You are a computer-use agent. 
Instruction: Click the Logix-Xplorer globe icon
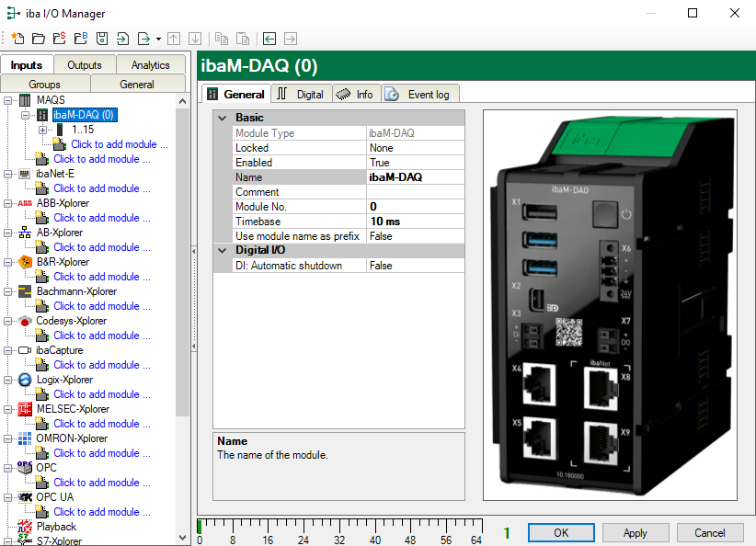[x=25, y=380]
